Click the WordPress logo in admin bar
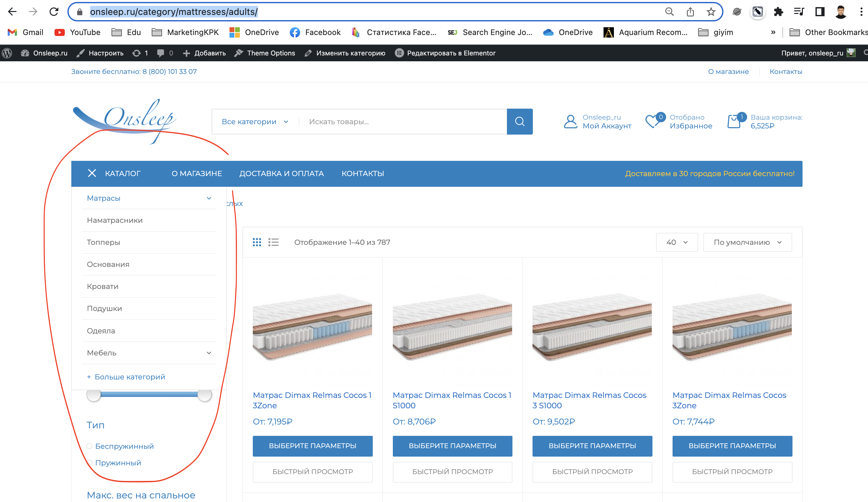868x502 pixels. click(x=7, y=53)
